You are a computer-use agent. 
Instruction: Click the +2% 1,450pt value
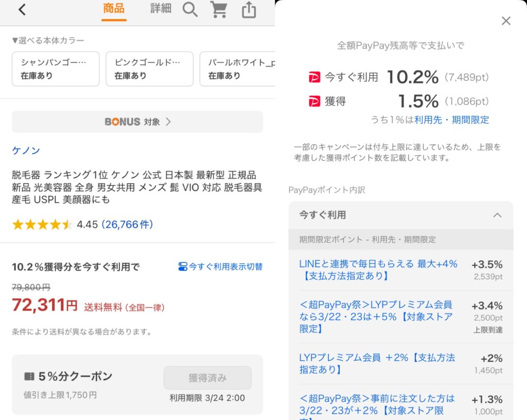tap(488, 363)
